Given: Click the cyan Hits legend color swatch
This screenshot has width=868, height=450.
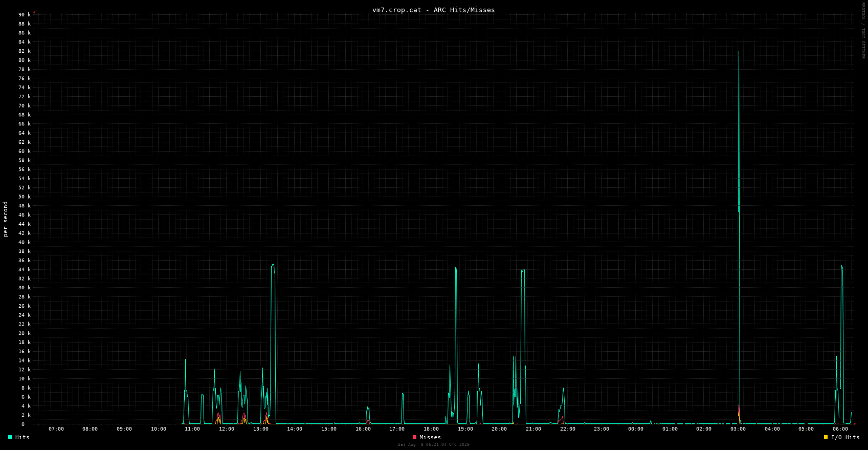Looking at the screenshot, I should coord(10,437).
